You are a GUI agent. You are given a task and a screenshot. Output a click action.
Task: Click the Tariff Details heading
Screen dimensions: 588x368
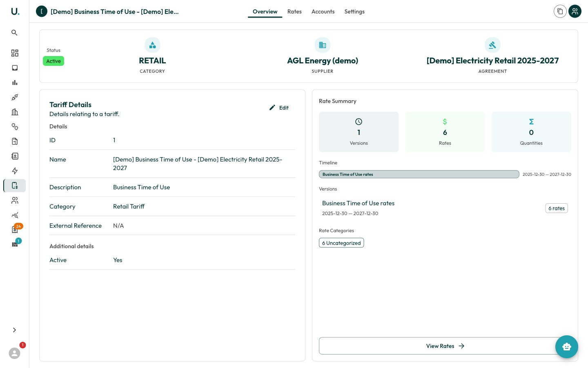click(x=70, y=105)
